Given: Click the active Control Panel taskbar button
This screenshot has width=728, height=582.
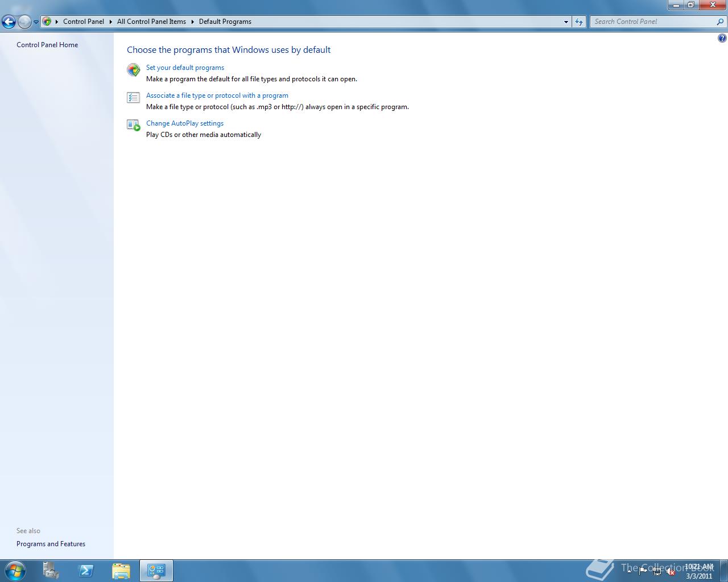Looking at the screenshot, I should point(156,571).
